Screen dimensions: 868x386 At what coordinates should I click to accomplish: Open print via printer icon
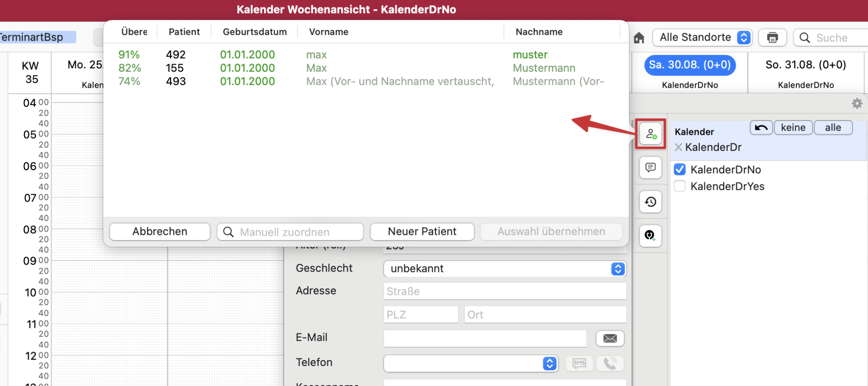coord(772,38)
